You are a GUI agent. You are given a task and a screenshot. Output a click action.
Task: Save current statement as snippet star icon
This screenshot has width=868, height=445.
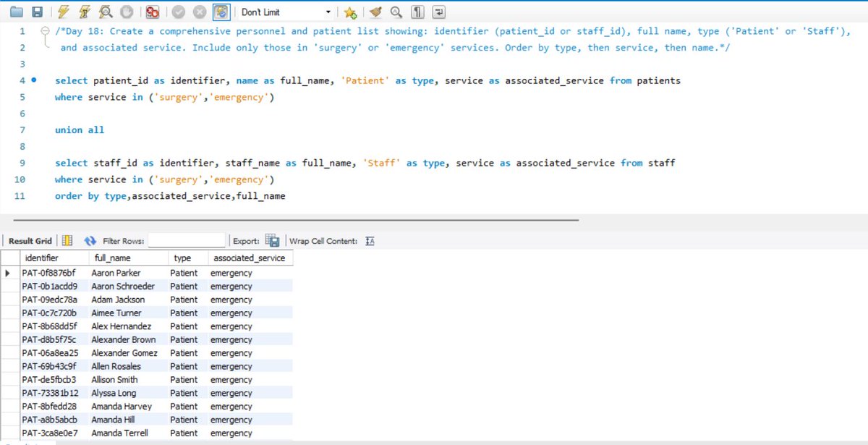point(350,12)
